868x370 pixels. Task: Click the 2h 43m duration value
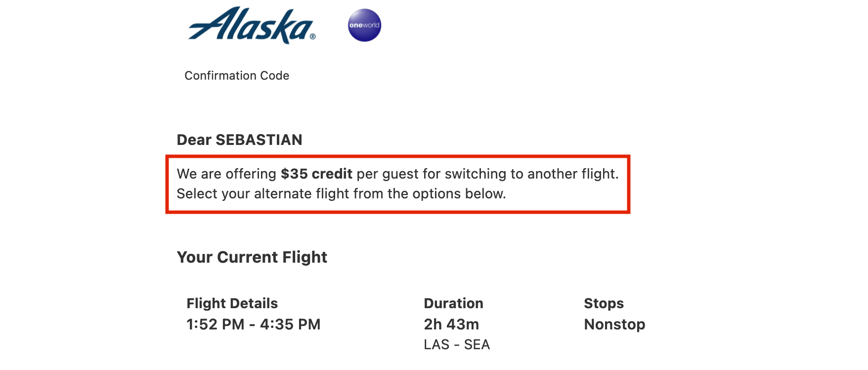click(451, 324)
